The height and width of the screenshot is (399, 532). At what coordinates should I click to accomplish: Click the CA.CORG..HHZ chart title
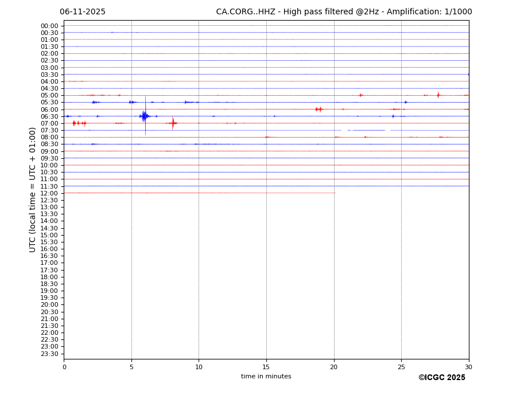tap(344, 12)
